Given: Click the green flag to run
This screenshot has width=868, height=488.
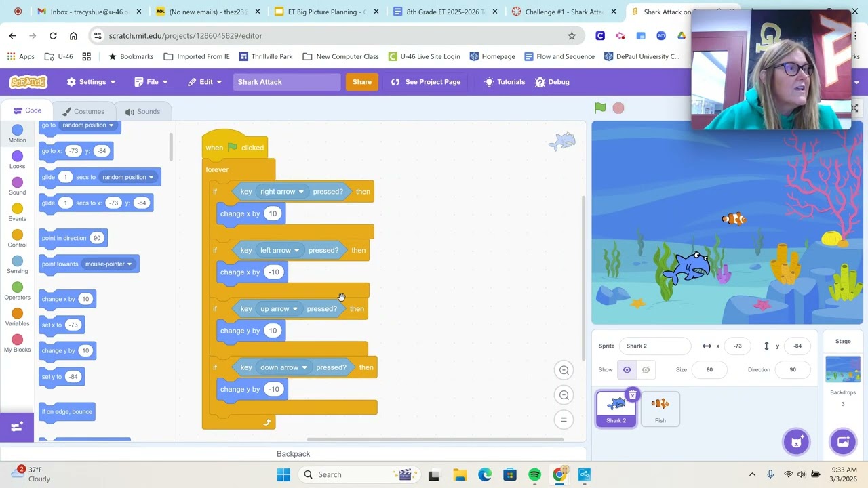Looking at the screenshot, I should (600, 108).
